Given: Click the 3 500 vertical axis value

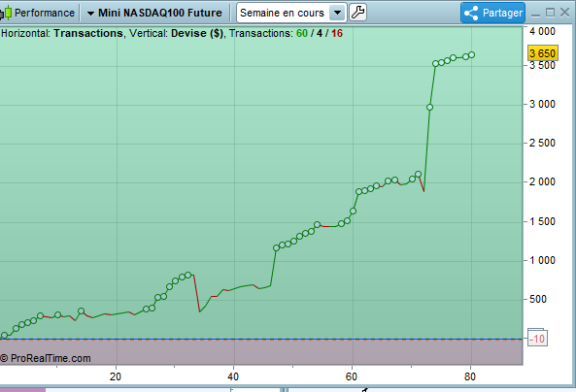Looking at the screenshot, I should tap(542, 65).
